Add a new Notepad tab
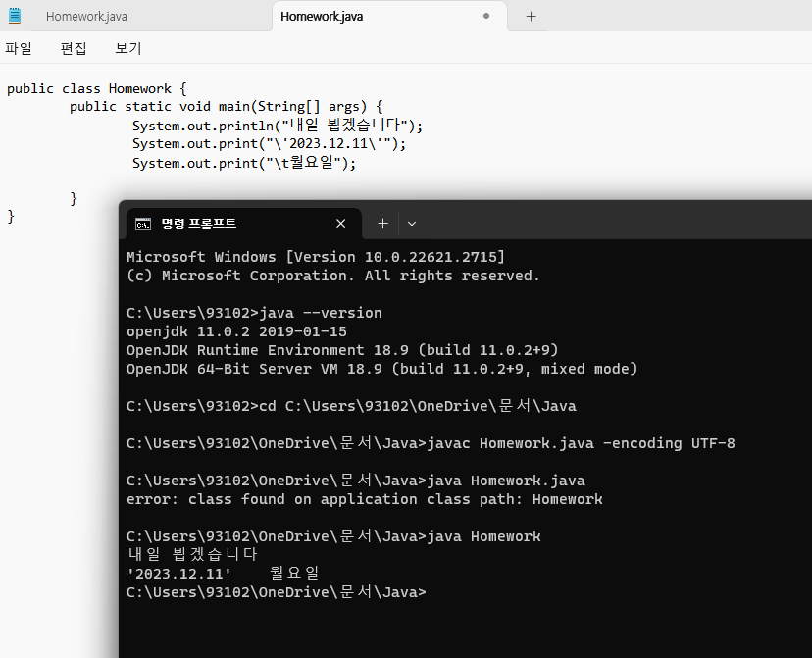The height and width of the screenshot is (658, 812). tap(531, 17)
